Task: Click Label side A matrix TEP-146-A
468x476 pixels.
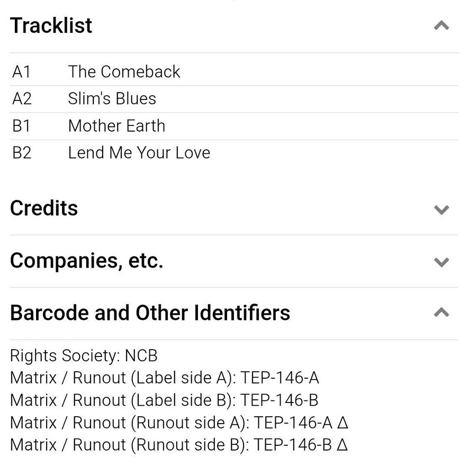Action: (x=164, y=378)
